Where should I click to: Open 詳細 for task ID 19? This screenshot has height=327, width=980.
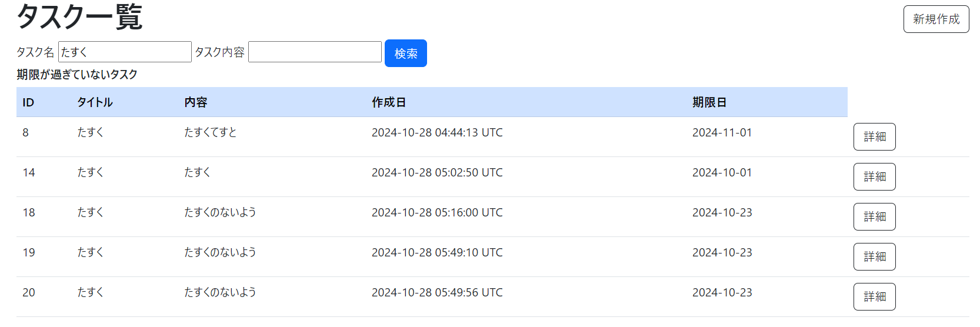[874, 256]
